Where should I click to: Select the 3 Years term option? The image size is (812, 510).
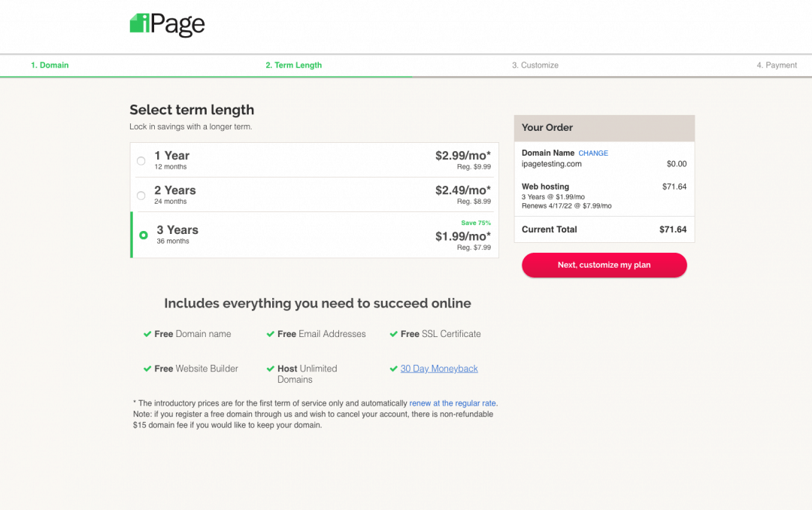point(143,235)
